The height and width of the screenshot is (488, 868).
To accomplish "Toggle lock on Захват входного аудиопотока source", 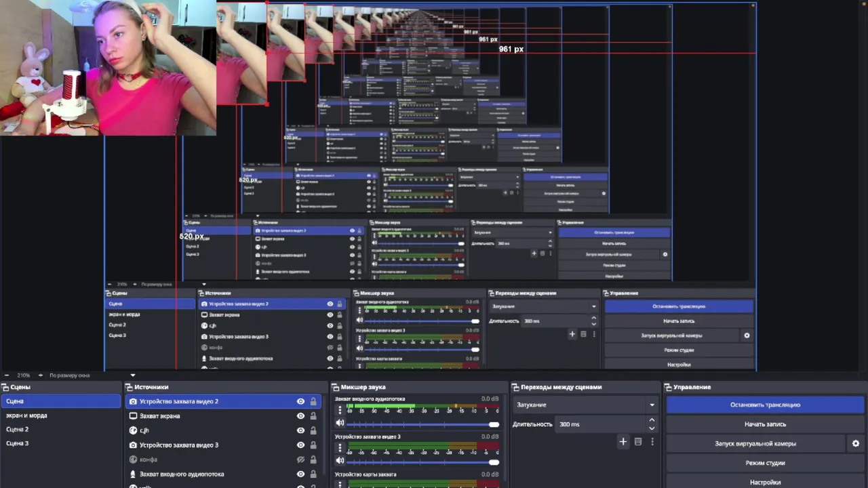I will [x=313, y=474].
